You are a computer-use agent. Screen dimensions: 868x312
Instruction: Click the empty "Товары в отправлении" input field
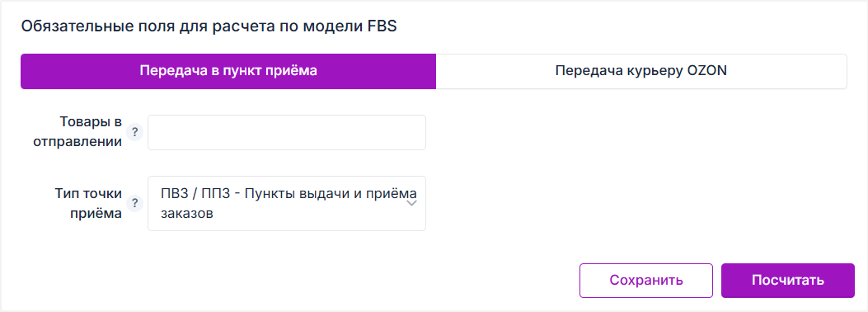(x=287, y=132)
